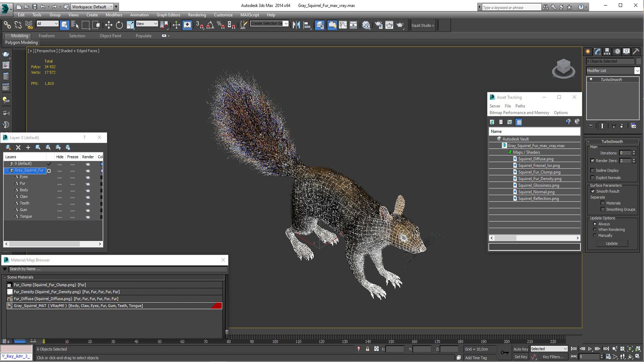Enable Render Iters checkbox
644x362 pixels.
tap(592, 161)
